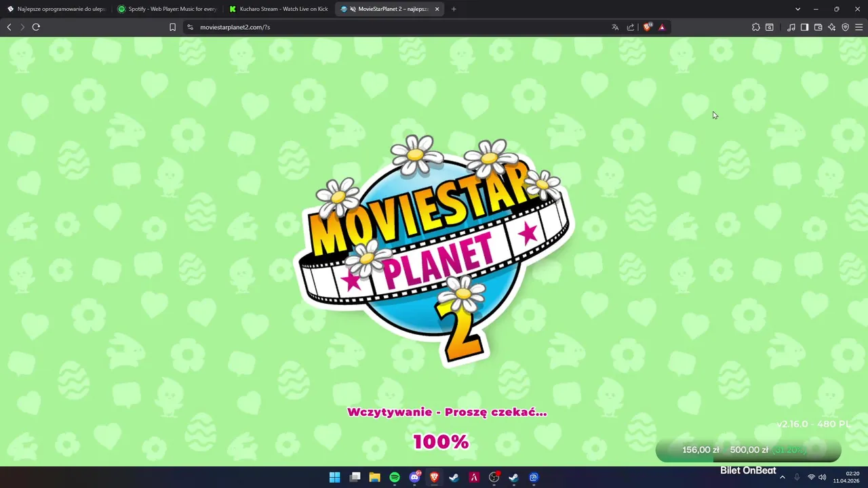
Task: Click the 156,00 zł donation progress bar
Action: click(749, 450)
